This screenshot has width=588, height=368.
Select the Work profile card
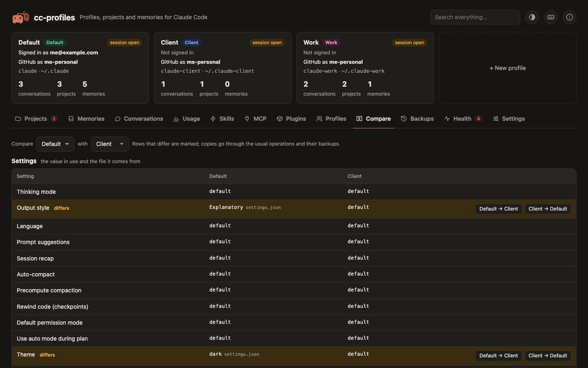click(x=365, y=68)
